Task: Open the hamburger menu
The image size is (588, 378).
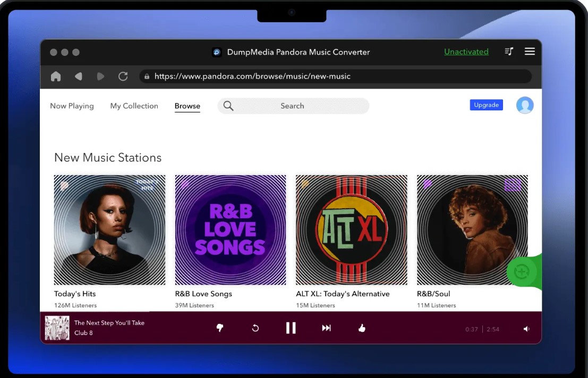Action: point(530,51)
